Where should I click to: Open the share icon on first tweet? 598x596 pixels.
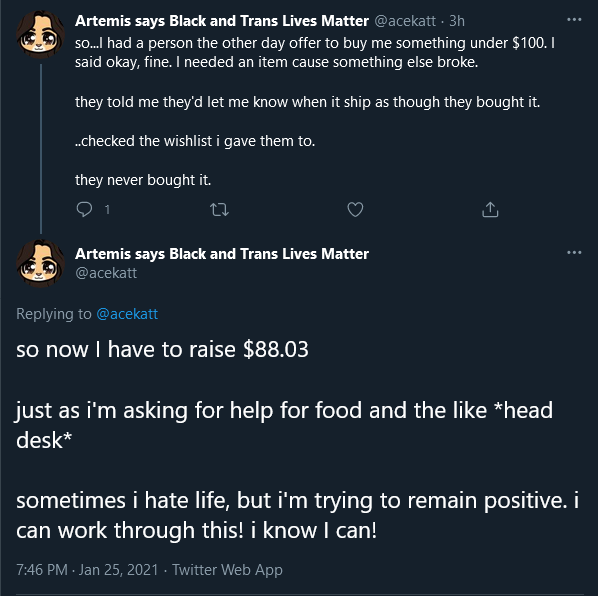tap(490, 209)
